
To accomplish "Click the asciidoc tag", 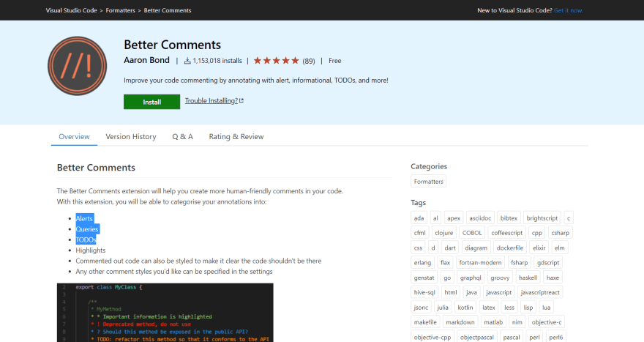I will tap(480, 218).
